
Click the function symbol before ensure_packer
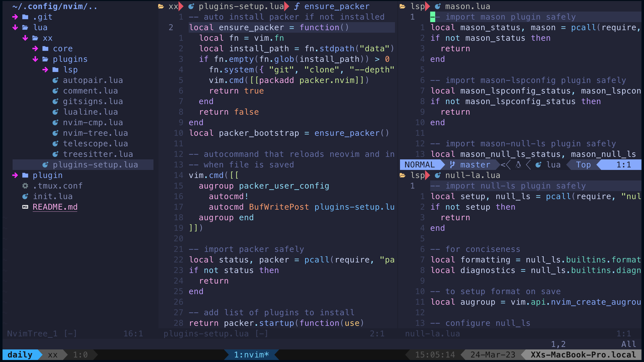click(x=297, y=6)
